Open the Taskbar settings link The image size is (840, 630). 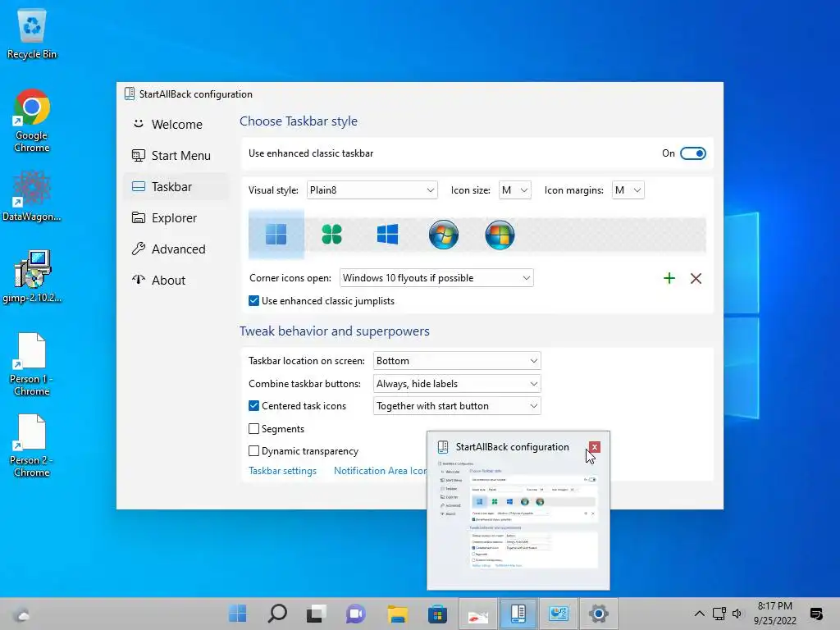(282, 471)
